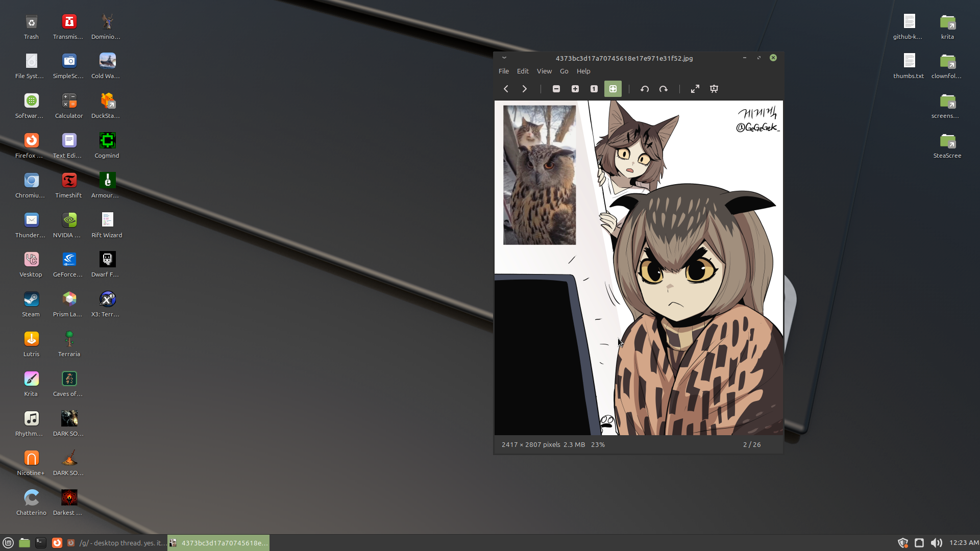
Task: Start slideshow in image viewer
Action: (x=714, y=89)
